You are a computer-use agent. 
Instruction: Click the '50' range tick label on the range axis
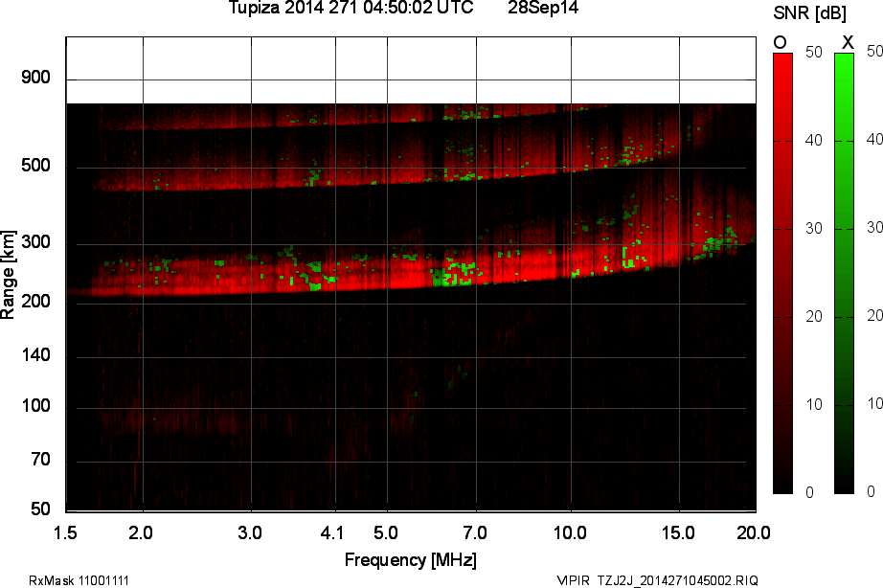tap(40, 509)
